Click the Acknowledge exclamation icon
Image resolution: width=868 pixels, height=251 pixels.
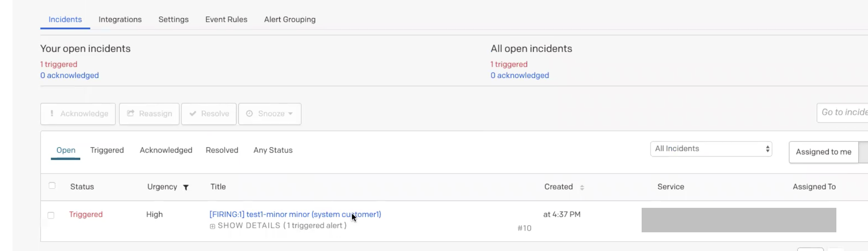pyautogui.click(x=52, y=113)
